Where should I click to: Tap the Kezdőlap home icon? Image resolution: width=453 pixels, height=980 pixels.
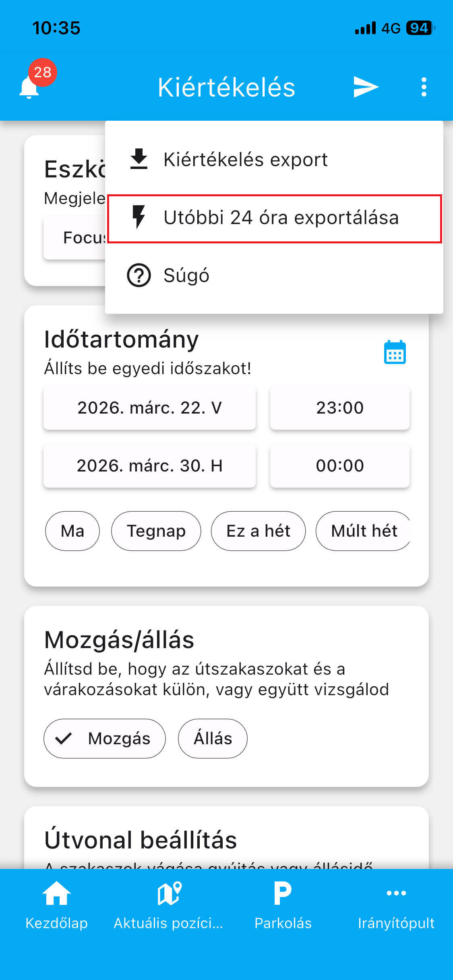[56, 894]
